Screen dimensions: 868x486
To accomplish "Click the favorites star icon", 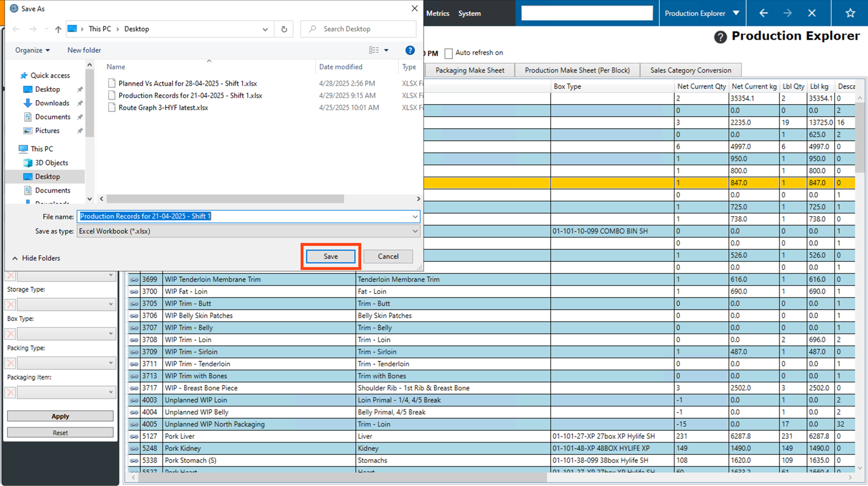I will click(x=850, y=13).
